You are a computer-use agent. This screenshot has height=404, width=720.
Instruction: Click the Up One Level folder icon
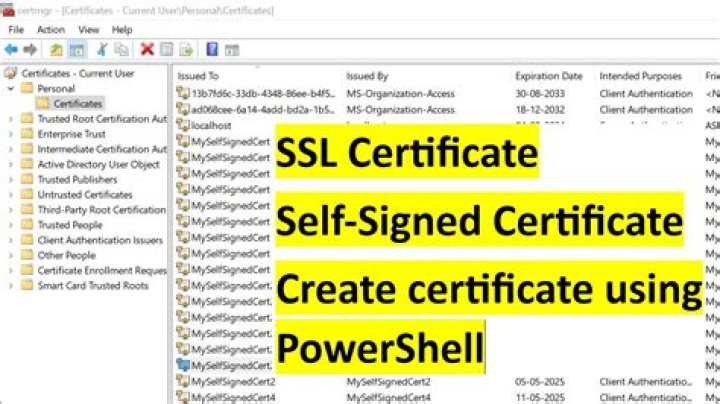(x=56, y=50)
